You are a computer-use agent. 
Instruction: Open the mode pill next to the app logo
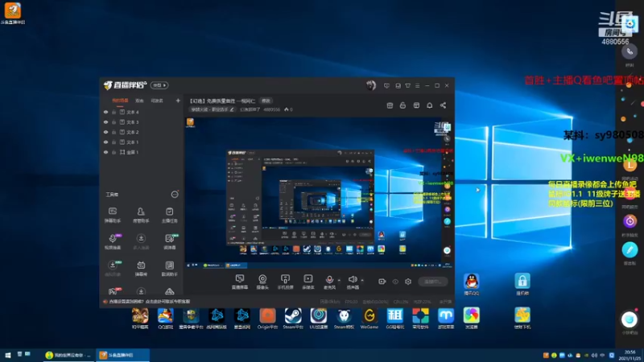(x=159, y=85)
